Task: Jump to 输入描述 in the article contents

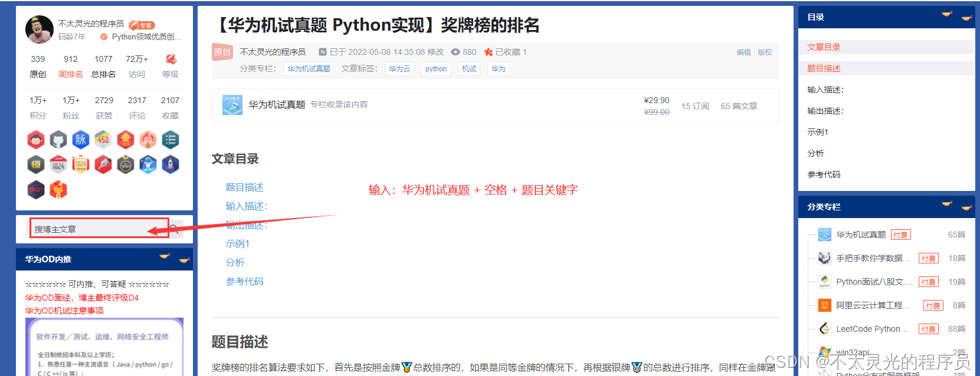Action: 246,206
